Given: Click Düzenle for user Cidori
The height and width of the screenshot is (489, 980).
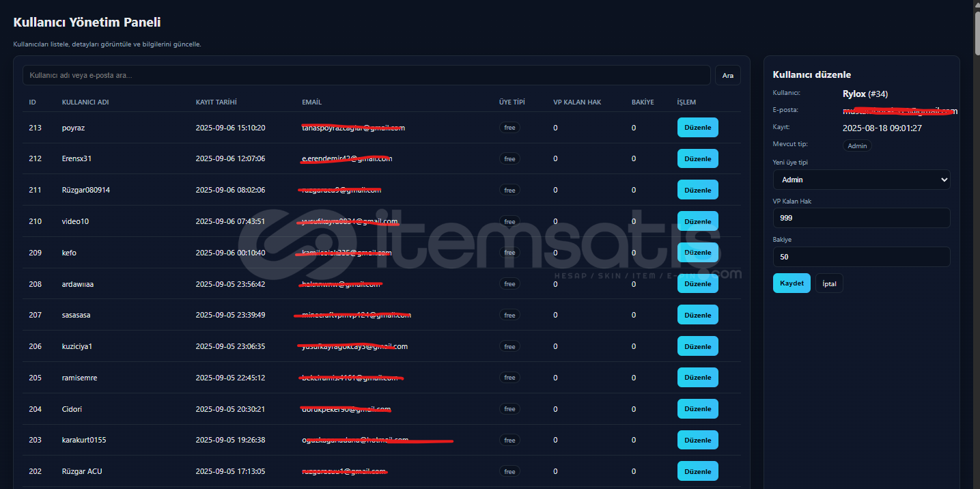Looking at the screenshot, I should (697, 409).
